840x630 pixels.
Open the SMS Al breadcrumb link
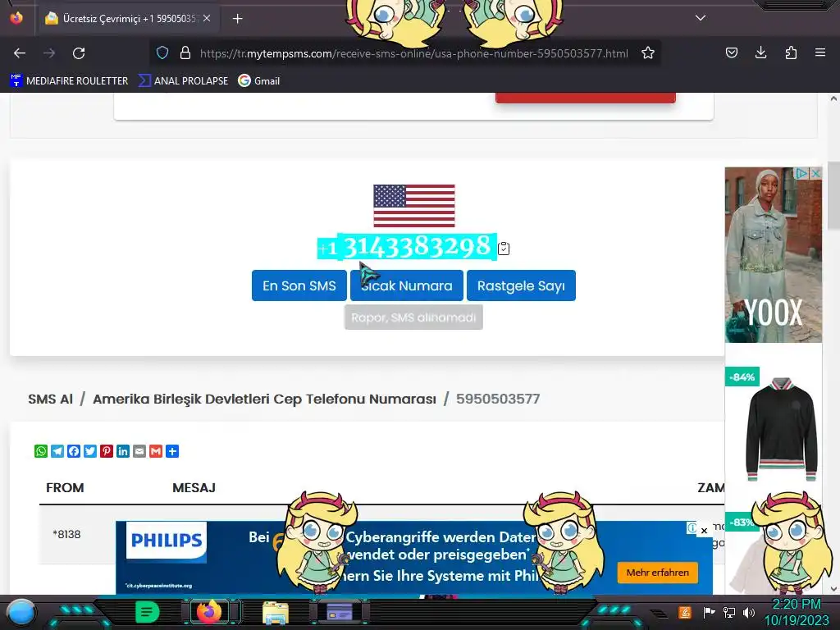tap(50, 399)
